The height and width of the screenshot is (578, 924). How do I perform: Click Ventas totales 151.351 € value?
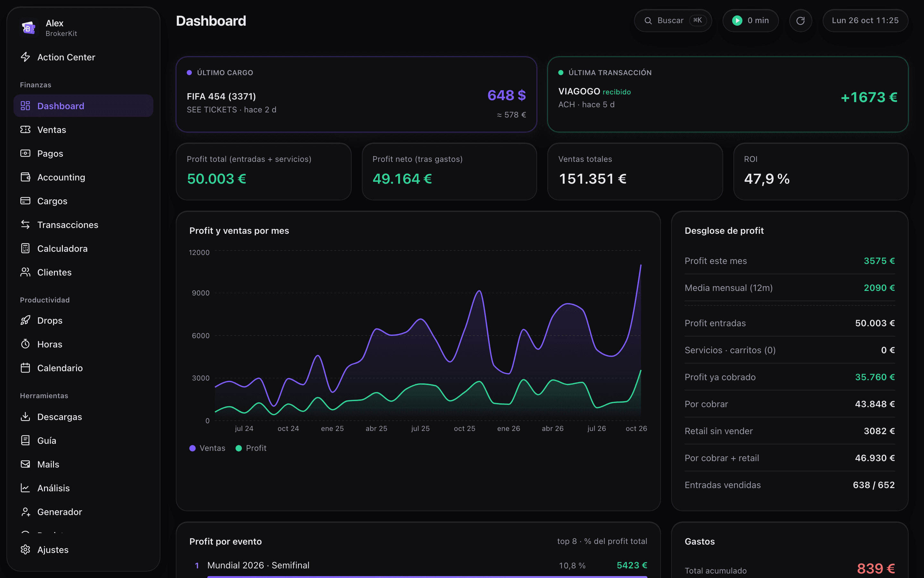[592, 179]
